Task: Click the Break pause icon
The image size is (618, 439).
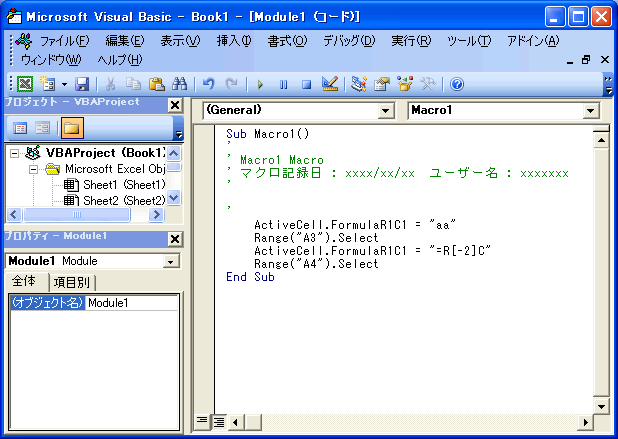Action: coord(283,84)
